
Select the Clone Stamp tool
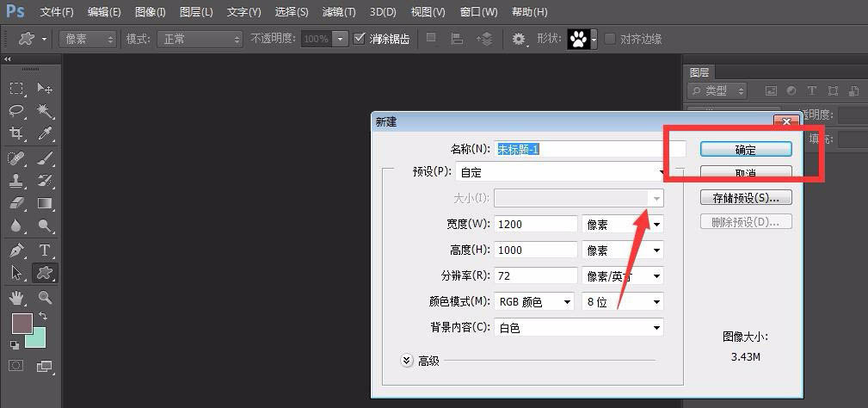[x=16, y=181]
